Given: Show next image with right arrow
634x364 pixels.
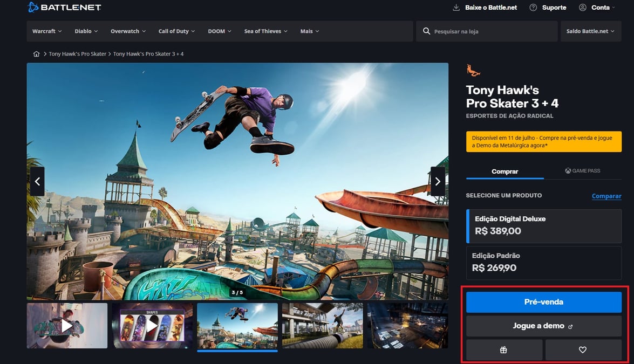Looking at the screenshot, I should pyautogui.click(x=438, y=181).
